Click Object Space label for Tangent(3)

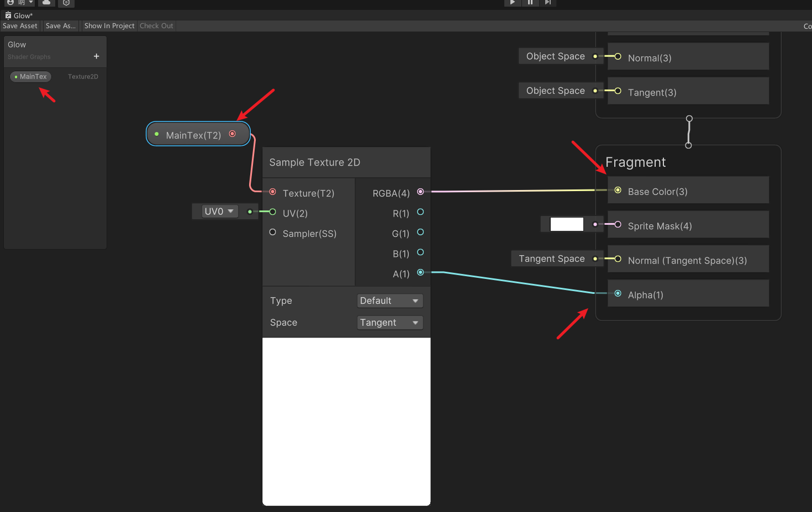555,91
